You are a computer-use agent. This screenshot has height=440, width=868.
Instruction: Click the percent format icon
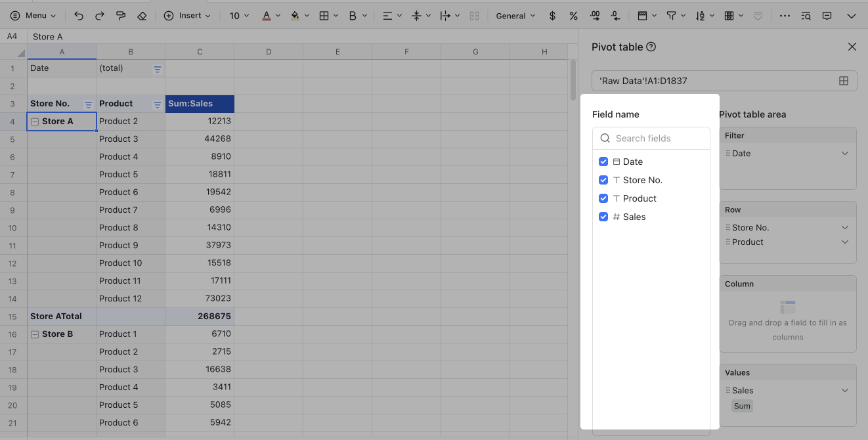[x=573, y=15]
